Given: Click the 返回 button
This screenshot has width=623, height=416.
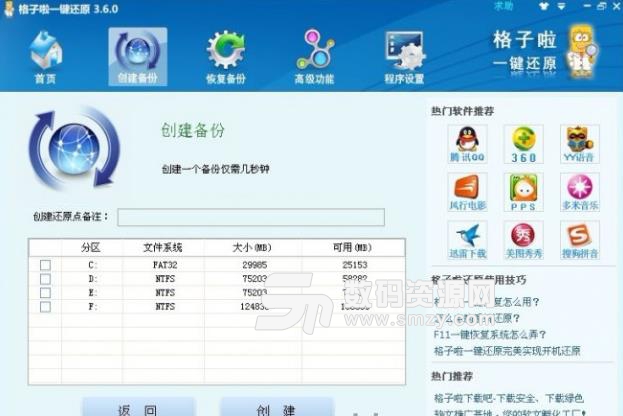Looking at the screenshot, I should coord(138,407).
